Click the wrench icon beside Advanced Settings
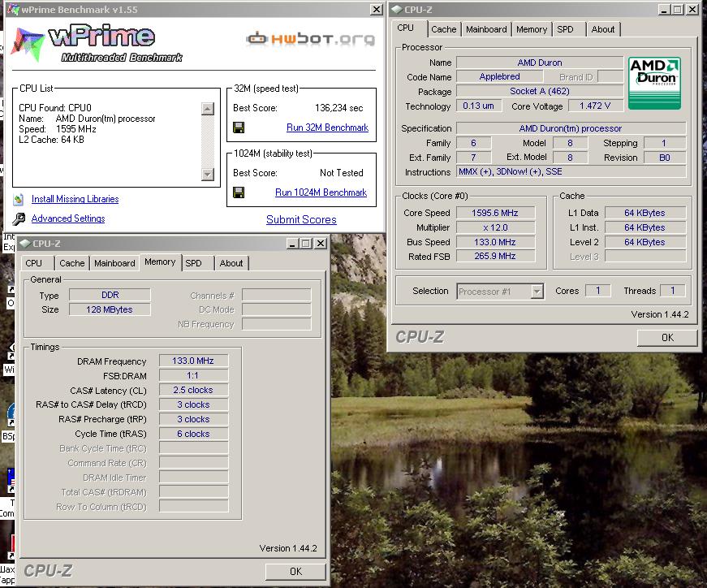This screenshot has width=707, height=588. coord(19,218)
